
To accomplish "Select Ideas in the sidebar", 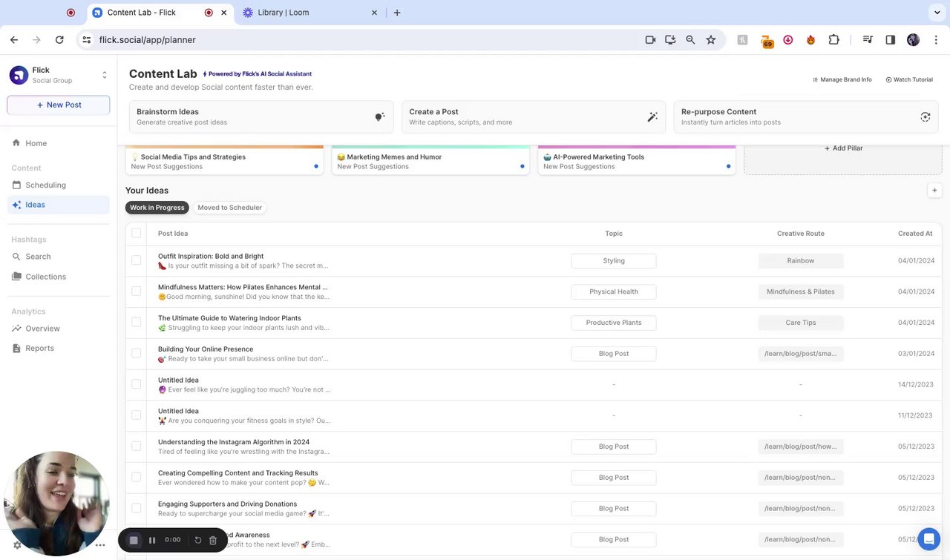I will click(58, 205).
